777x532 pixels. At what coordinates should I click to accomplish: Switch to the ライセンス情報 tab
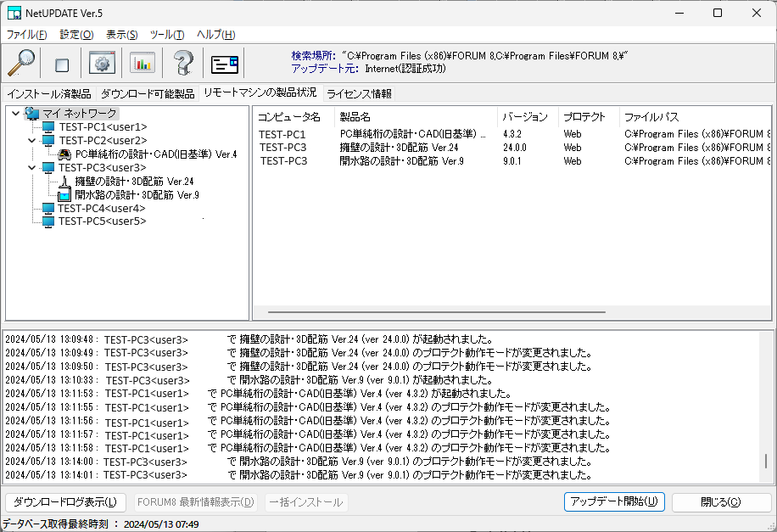360,93
